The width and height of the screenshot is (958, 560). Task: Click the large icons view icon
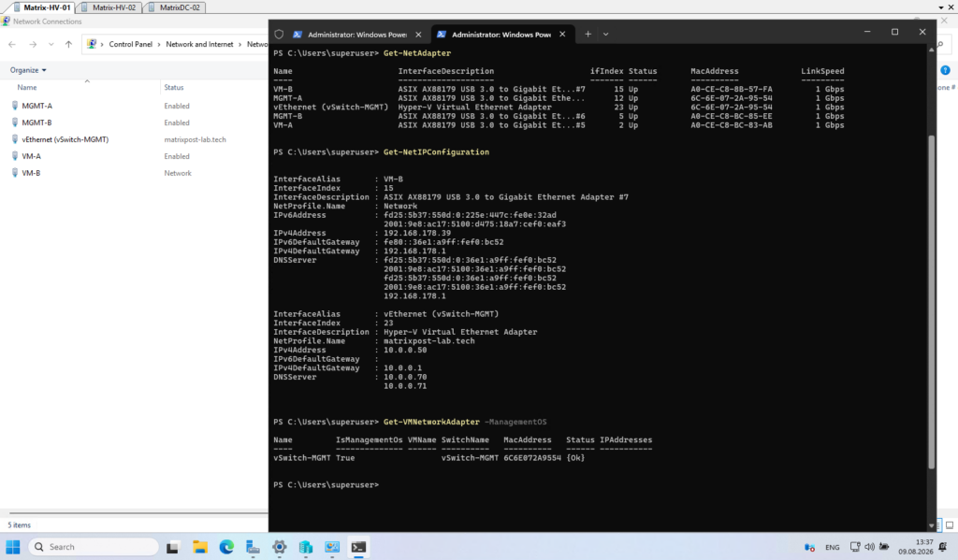951,524
